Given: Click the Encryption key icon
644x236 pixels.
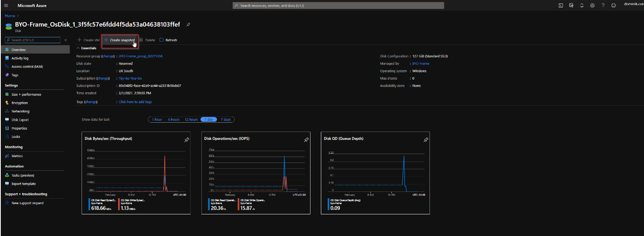Looking at the screenshot, I should click(7, 103).
